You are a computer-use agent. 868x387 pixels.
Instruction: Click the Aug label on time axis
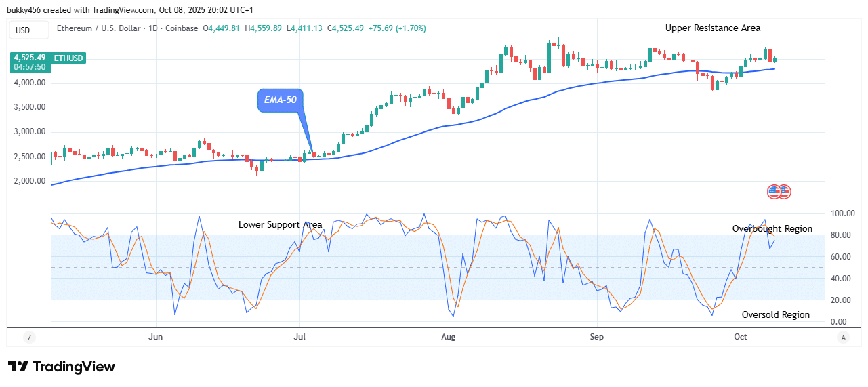(447, 337)
